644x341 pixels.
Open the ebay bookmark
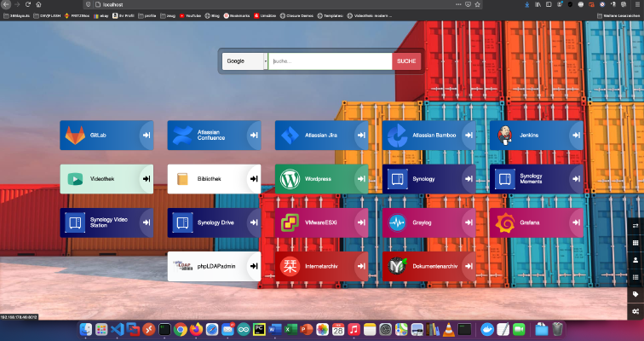101,15
